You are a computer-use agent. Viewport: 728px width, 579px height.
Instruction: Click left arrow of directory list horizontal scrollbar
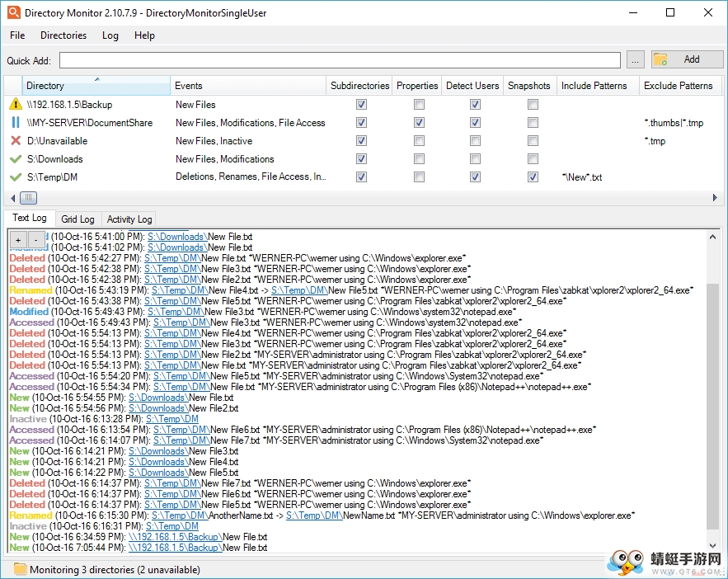click(13, 198)
